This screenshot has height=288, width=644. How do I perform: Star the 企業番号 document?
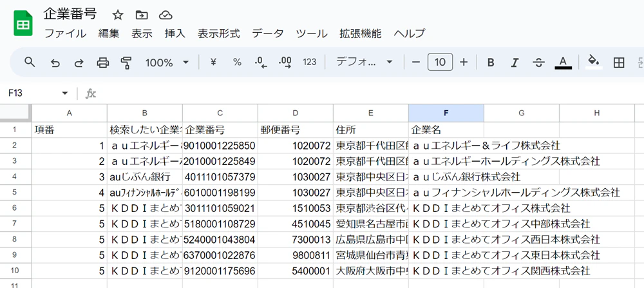(118, 15)
